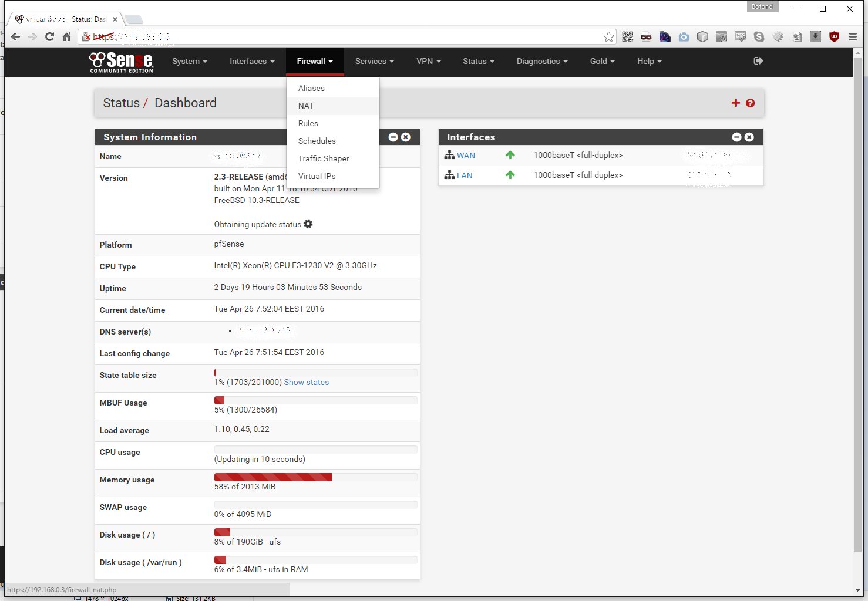The height and width of the screenshot is (601, 868).
Task: Reload the page
Action: tap(49, 37)
